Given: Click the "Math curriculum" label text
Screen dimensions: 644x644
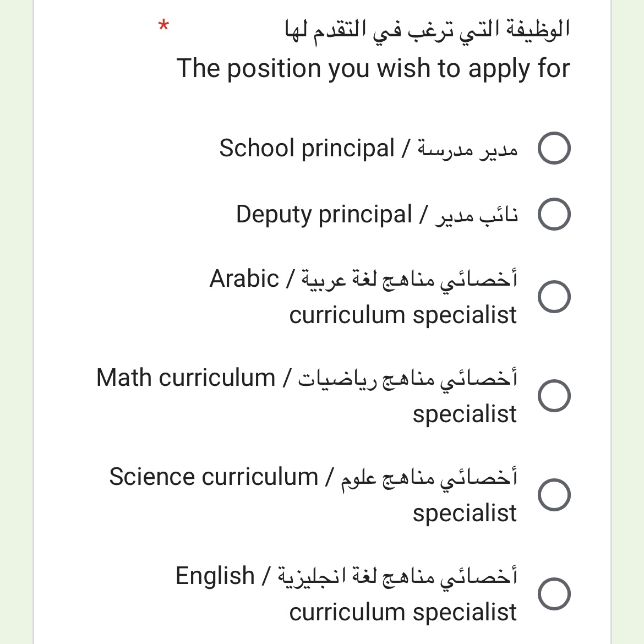Looking at the screenshot, I should pyautogui.click(x=185, y=378).
